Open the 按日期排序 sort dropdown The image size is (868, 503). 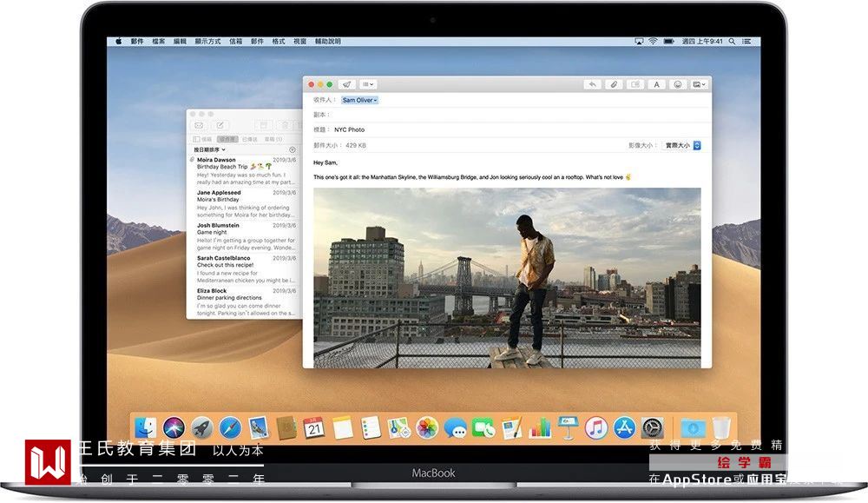(209, 149)
